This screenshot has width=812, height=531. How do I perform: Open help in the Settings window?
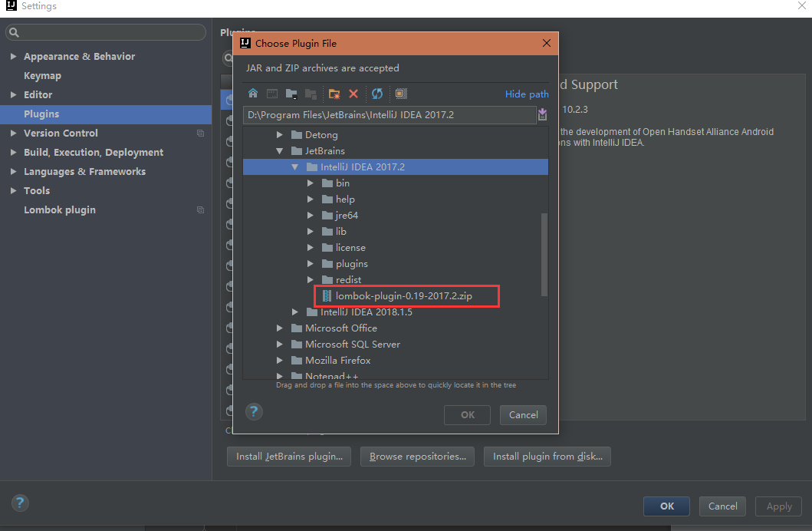(20, 503)
